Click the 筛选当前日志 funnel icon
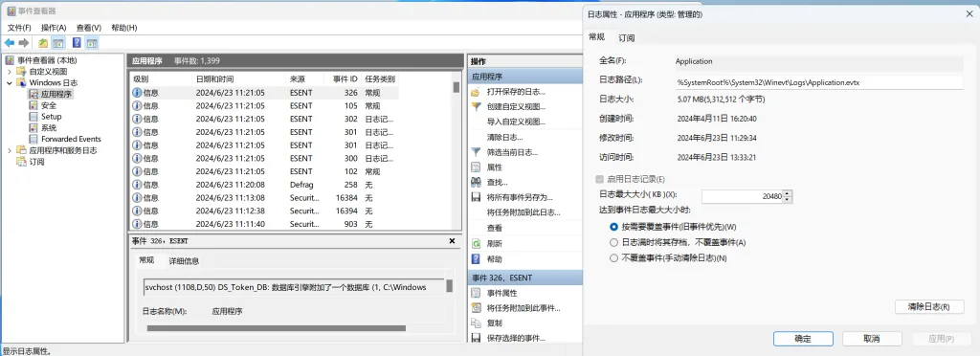The height and width of the screenshot is (356, 980). point(476,152)
